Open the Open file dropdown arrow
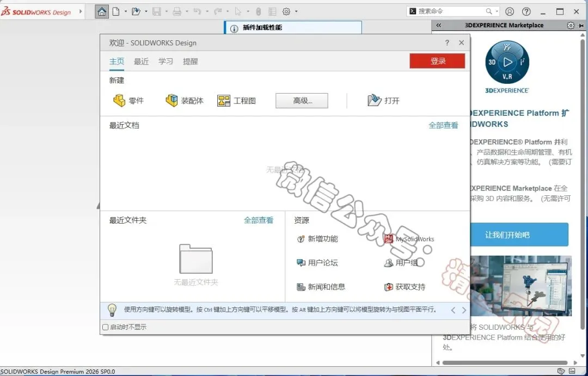 click(146, 11)
